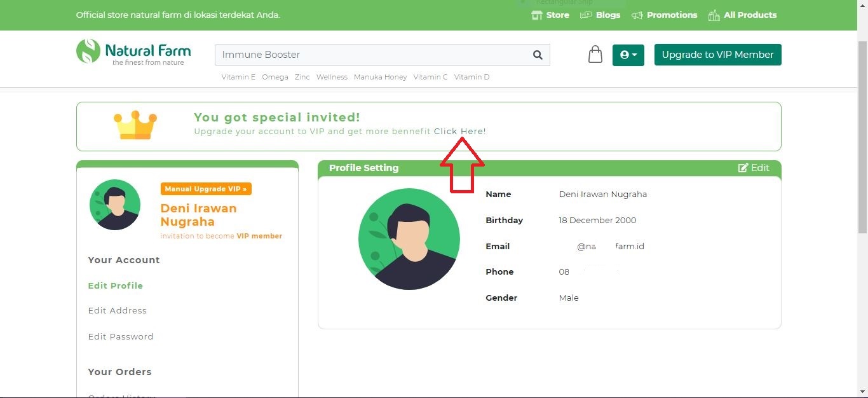Click the search magnifier icon
This screenshot has height=398, width=868.
pyautogui.click(x=538, y=55)
